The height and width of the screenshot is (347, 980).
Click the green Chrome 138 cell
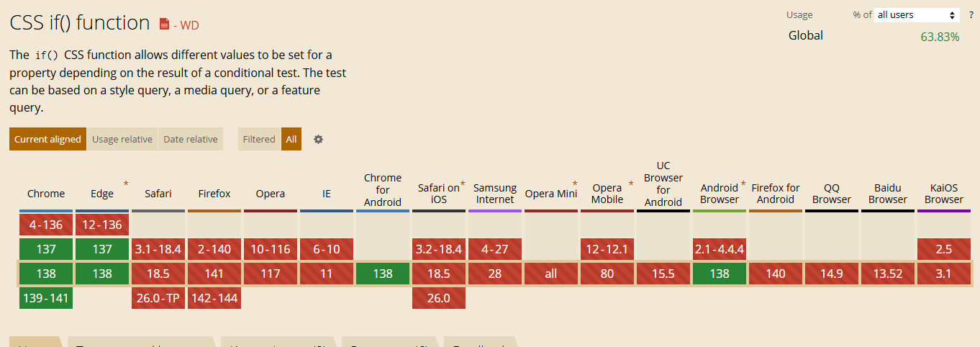click(46, 274)
